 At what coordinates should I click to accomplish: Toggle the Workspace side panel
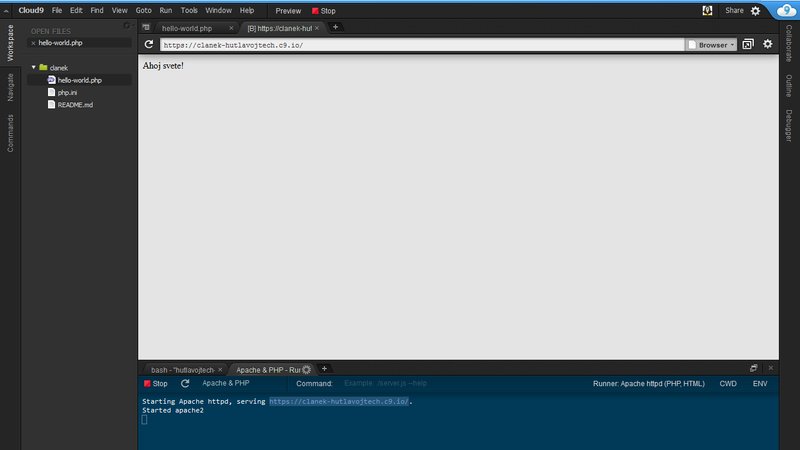pos(10,43)
